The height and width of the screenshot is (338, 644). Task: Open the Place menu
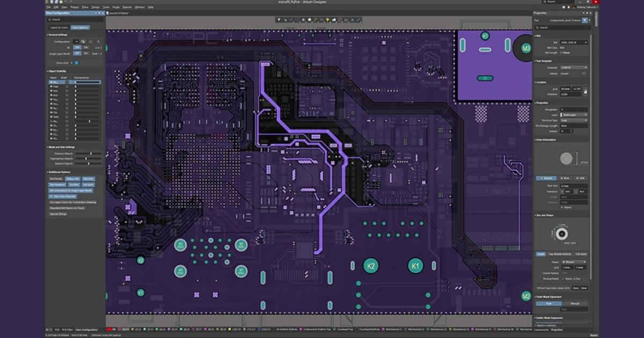click(x=85, y=7)
